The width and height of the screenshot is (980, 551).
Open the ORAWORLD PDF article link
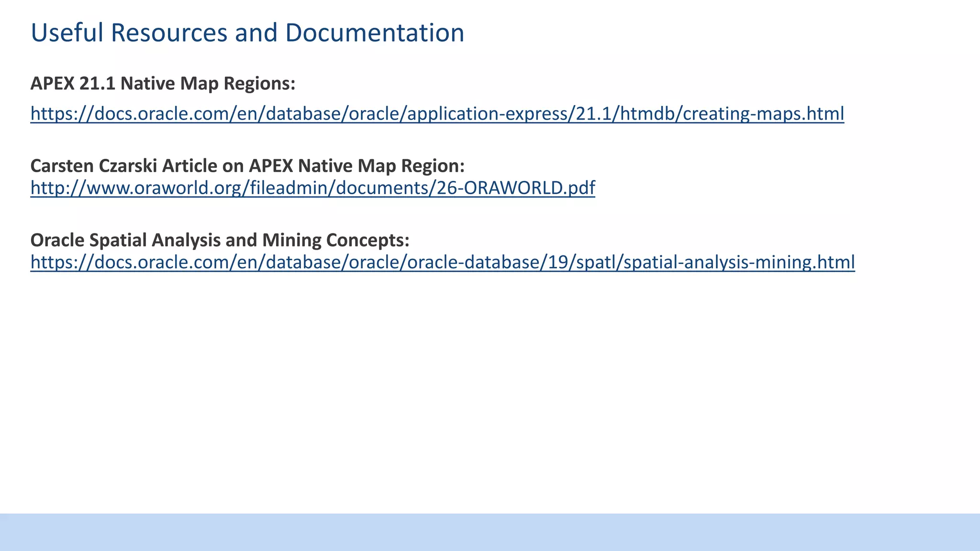(313, 188)
